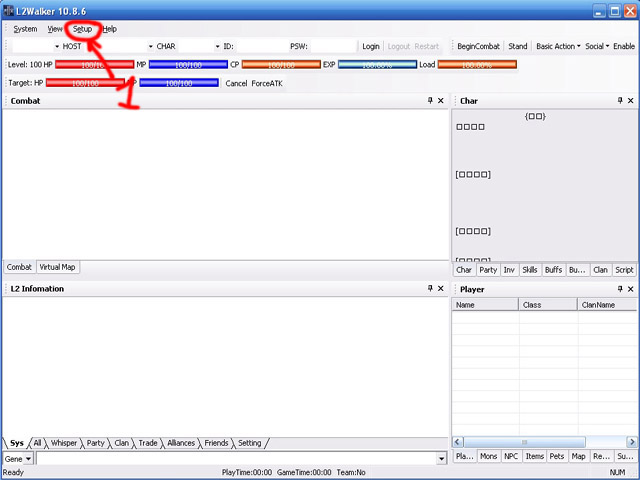Pin the L2 Infomation panel
Screen dimensions: 640x480
coord(430,288)
